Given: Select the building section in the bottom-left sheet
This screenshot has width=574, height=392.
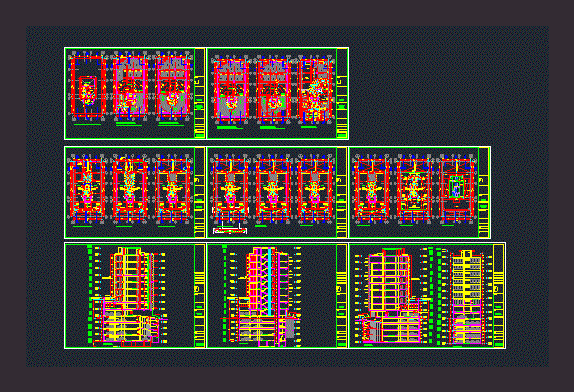Looking at the screenshot, I should [129, 296].
